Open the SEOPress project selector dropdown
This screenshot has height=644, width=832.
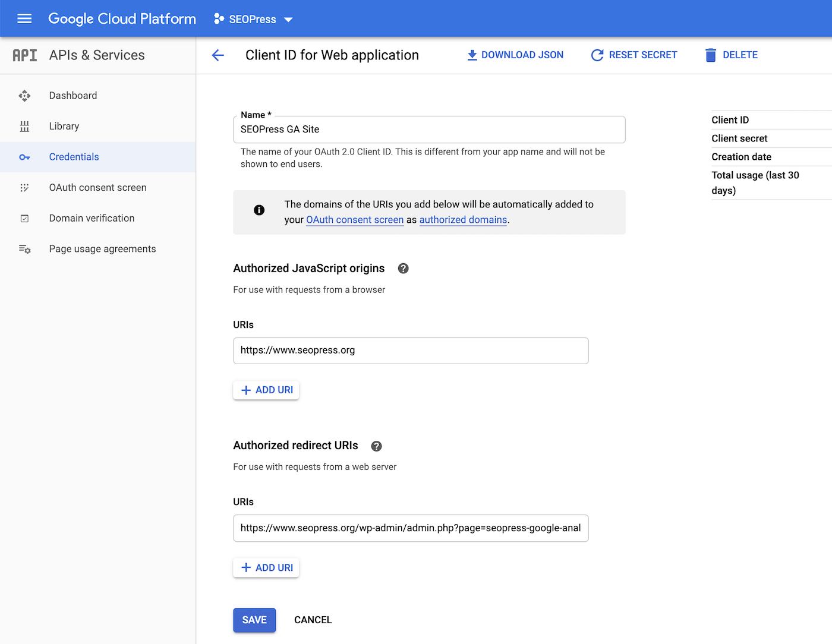(x=253, y=20)
